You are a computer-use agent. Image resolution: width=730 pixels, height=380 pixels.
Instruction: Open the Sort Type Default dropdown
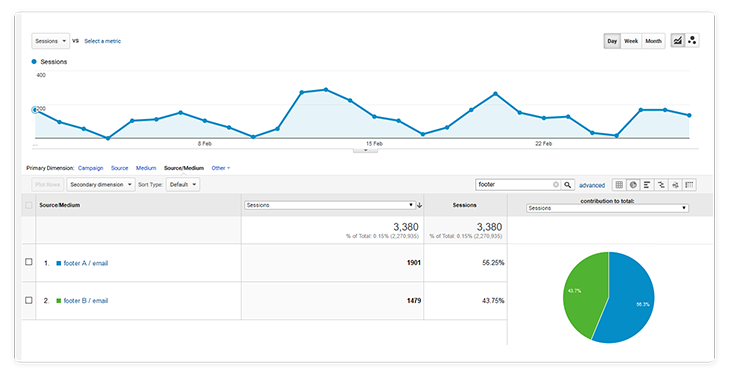tap(183, 185)
